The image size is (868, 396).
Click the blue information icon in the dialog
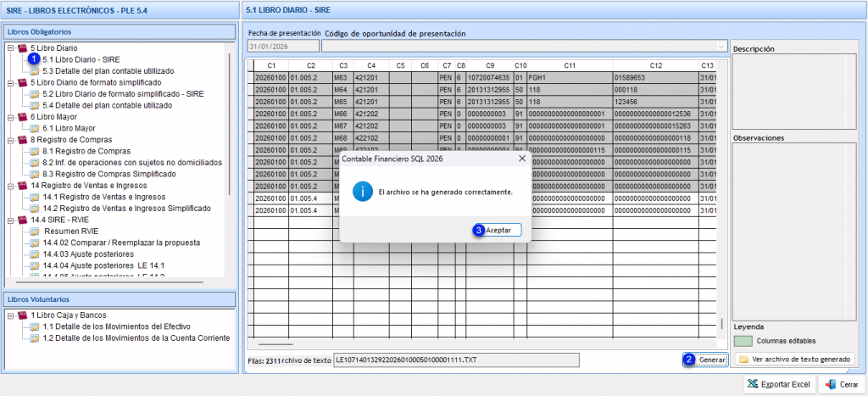pos(363,192)
